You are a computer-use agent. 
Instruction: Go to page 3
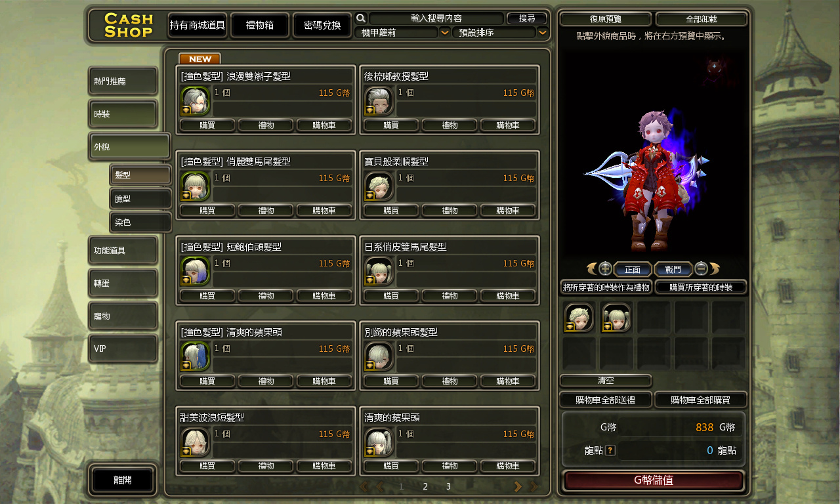[448, 486]
